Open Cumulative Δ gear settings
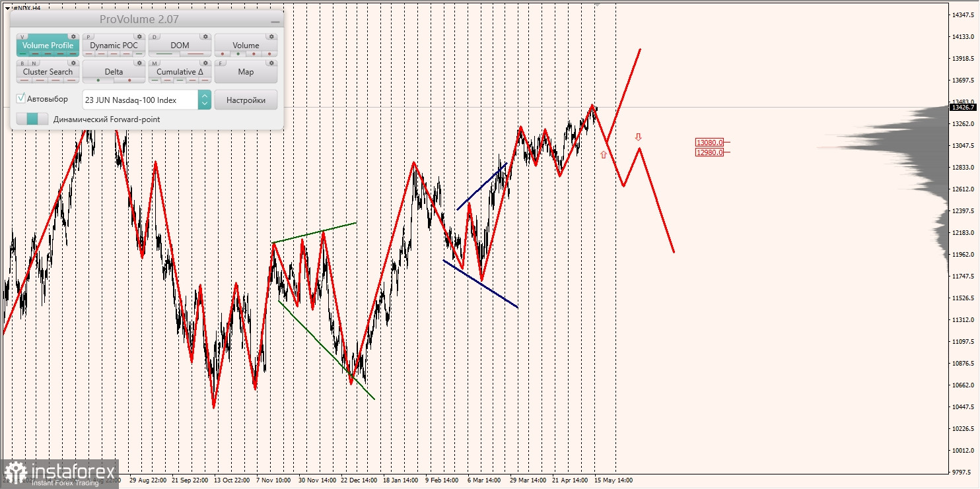The width and height of the screenshot is (980, 489). point(205,63)
